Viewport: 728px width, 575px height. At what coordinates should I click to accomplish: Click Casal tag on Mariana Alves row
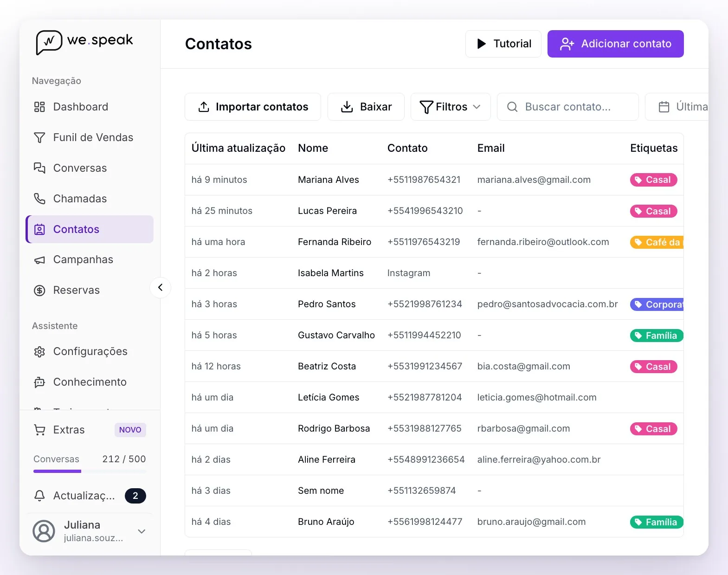[x=653, y=180]
